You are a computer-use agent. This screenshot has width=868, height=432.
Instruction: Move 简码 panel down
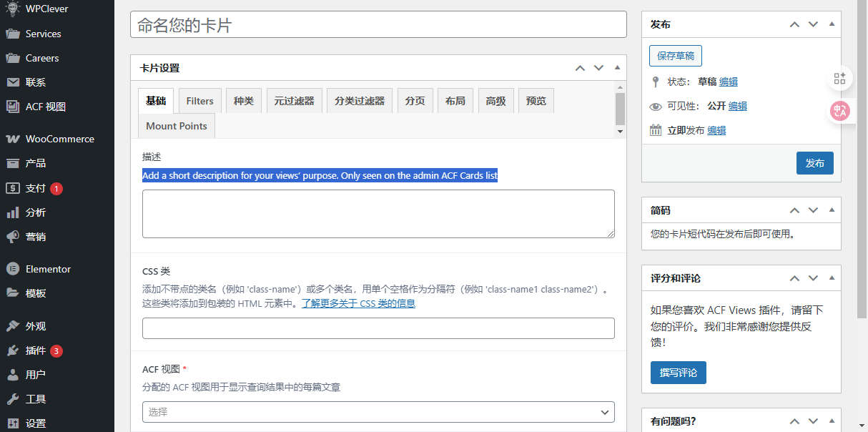pos(813,210)
